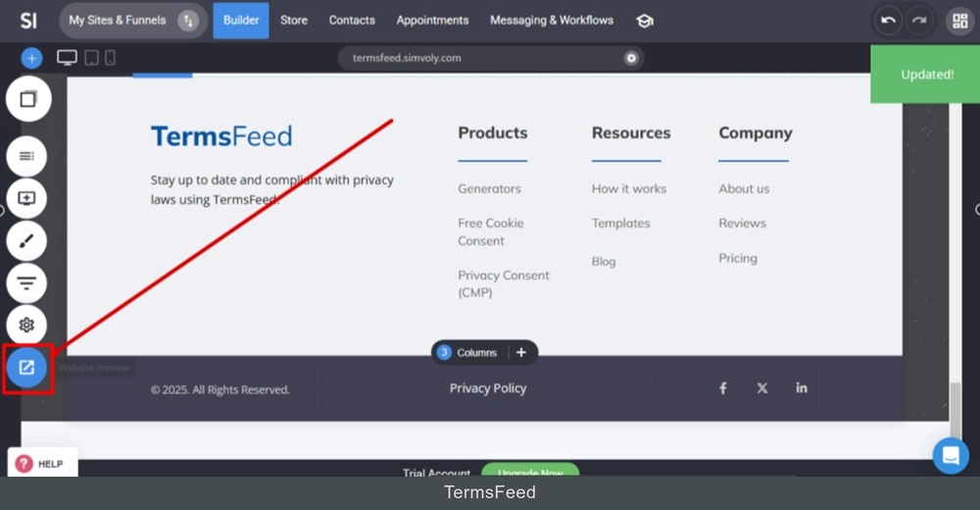The width and height of the screenshot is (980, 510).
Task: Click the Blog link
Action: coord(603,262)
